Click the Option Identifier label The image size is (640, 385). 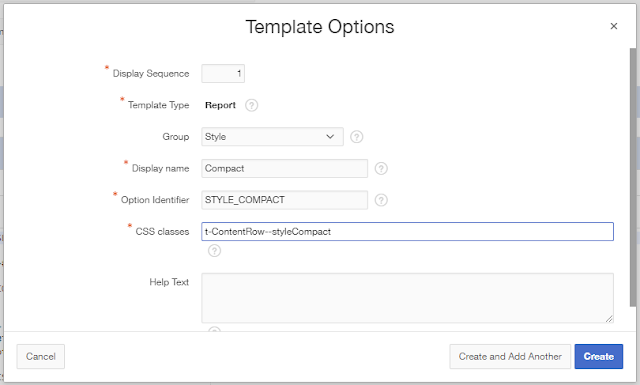(155, 200)
